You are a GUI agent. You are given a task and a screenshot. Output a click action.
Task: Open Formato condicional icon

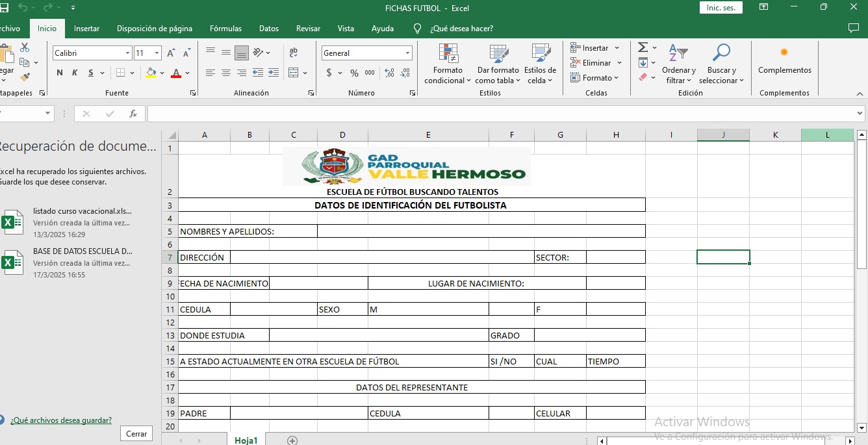[x=448, y=55]
